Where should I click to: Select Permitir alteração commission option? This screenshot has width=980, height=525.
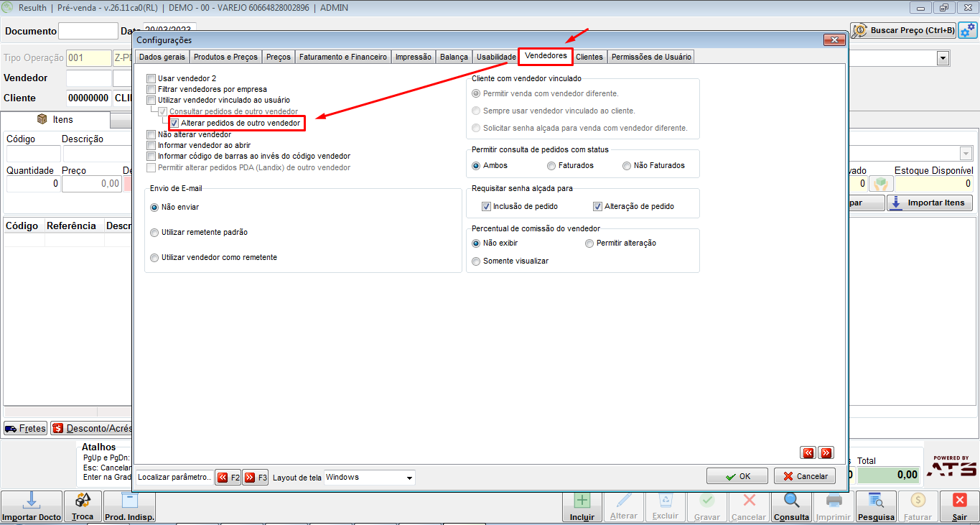pyautogui.click(x=589, y=243)
